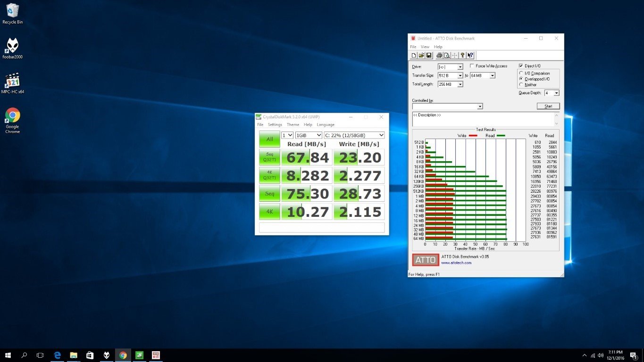Screen dimensions: 644x362
Task: Click the Seq test button without Q32T1
Action: 269,193
